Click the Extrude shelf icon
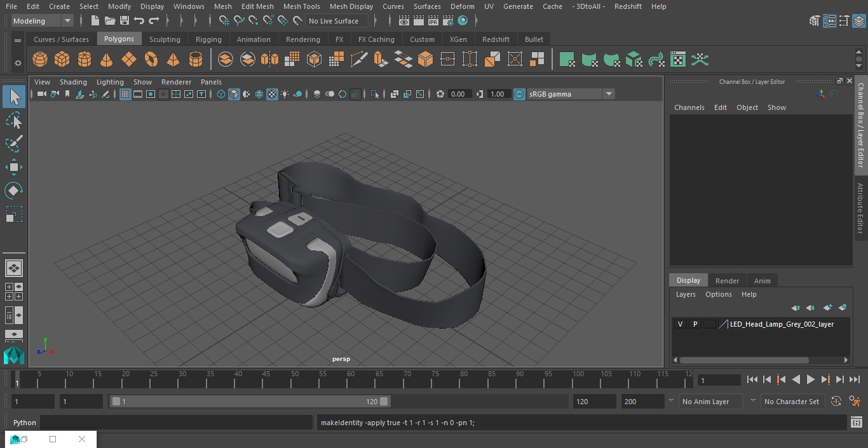The width and height of the screenshot is (868, 448). [x=381, y=60]
